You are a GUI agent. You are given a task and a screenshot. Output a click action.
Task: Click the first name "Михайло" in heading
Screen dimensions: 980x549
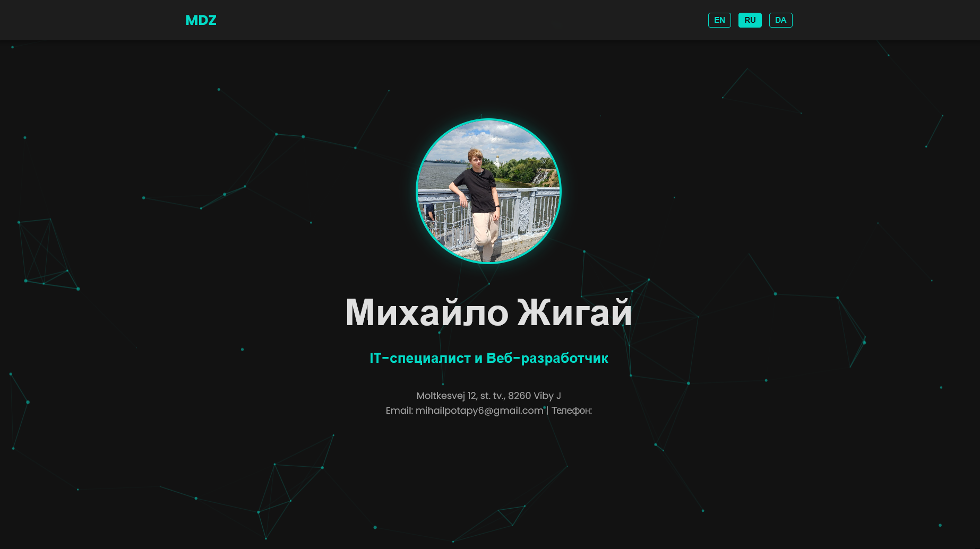427,312
